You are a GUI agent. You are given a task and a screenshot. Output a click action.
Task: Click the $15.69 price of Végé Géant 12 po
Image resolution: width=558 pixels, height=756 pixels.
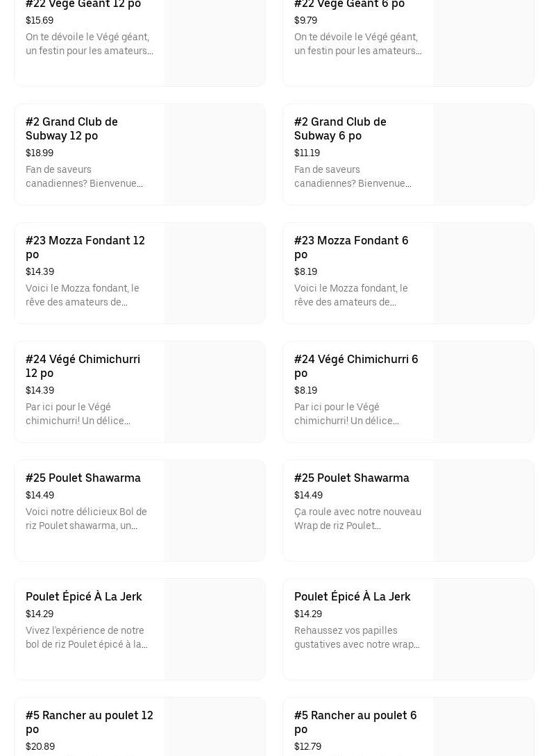40,20
